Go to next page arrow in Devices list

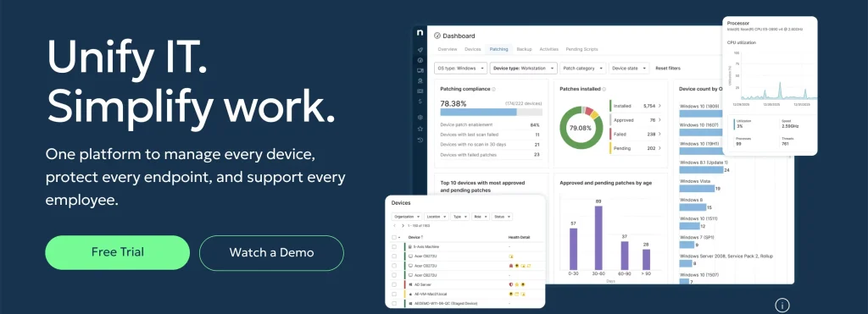403,225
